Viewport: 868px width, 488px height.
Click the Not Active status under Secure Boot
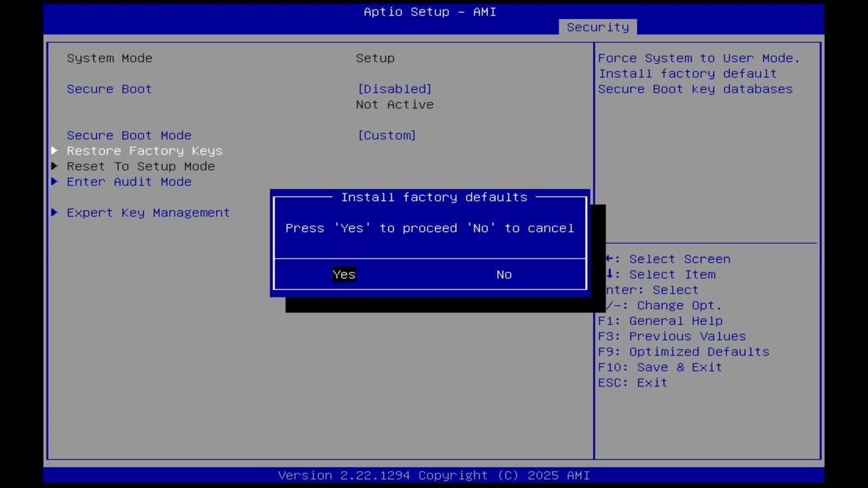(x=395, y=104)
